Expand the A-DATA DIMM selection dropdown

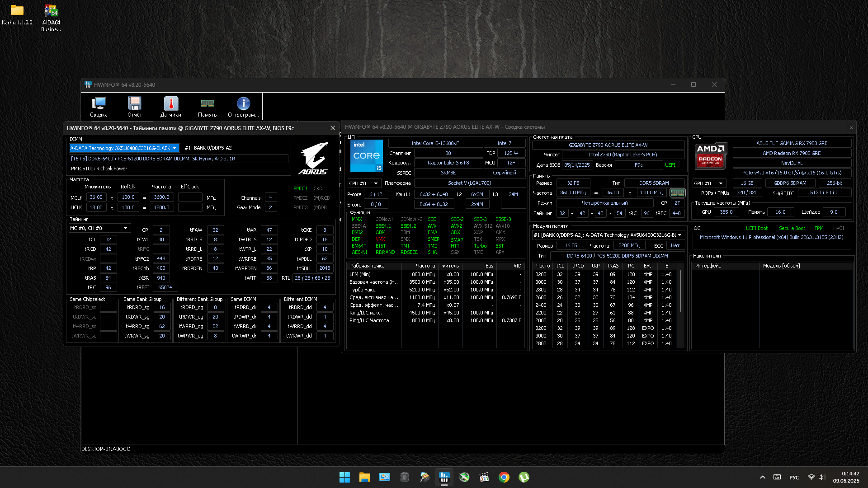[174, 148]
